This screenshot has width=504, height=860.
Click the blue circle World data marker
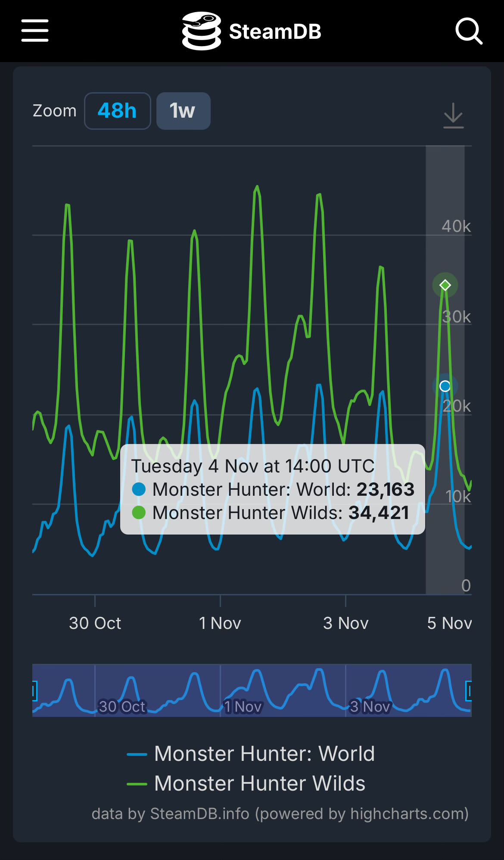[x=445, y=386]
